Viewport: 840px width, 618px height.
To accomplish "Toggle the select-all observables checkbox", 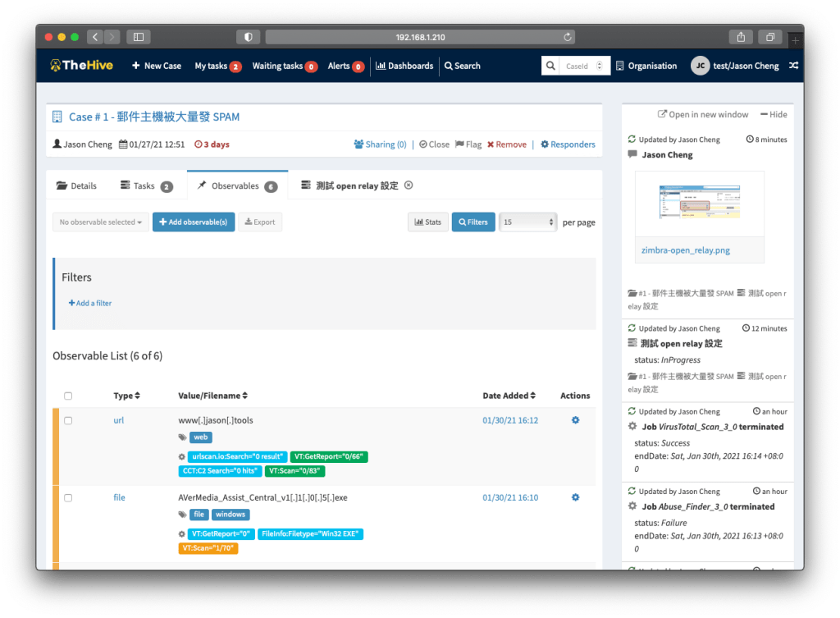I will (x=68, y=396).
